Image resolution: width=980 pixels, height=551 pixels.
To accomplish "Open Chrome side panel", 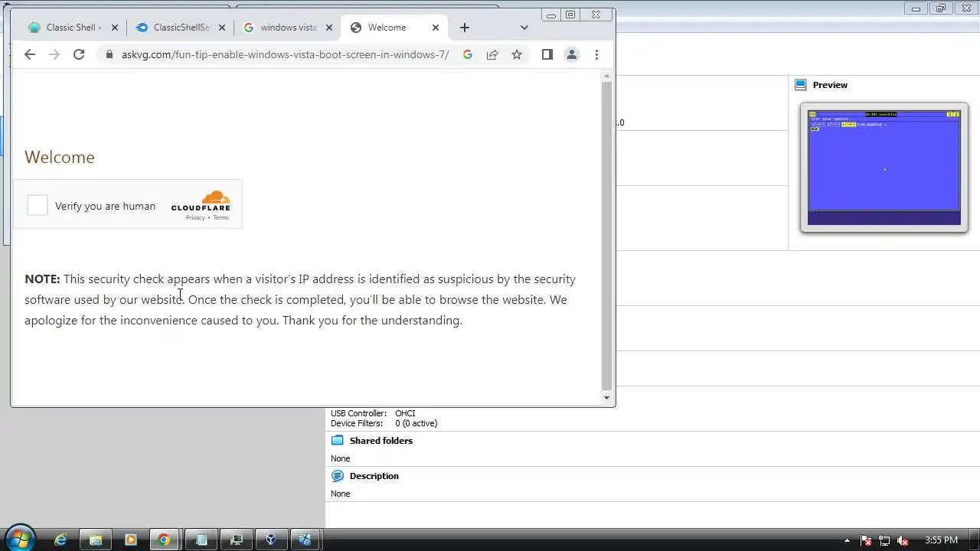I will click(x=547, y=54).
